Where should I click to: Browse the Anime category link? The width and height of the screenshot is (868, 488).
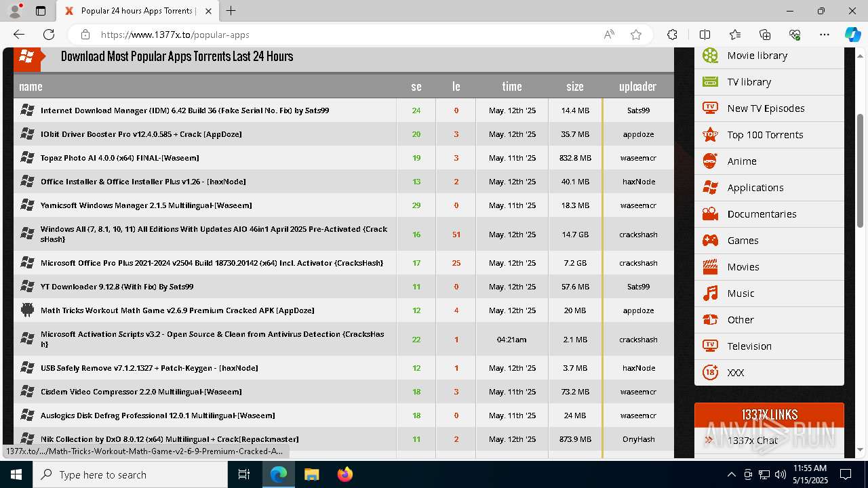742,161
